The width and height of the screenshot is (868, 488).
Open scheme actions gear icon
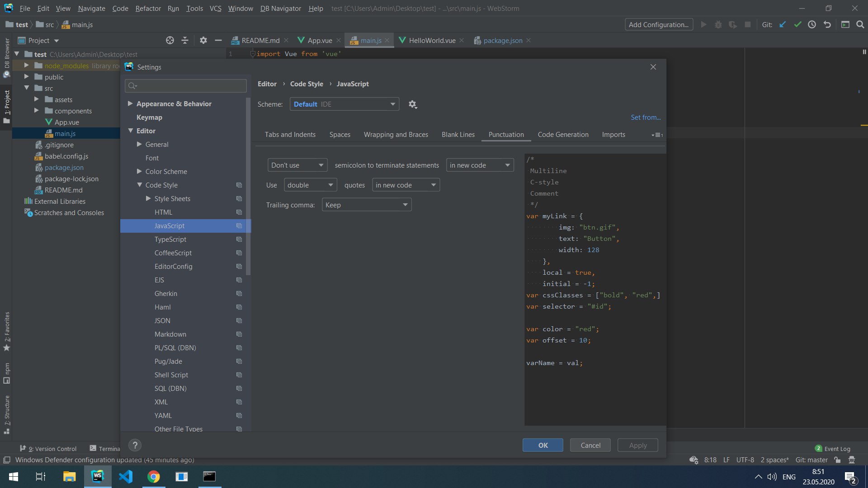(x=412, y=104)
